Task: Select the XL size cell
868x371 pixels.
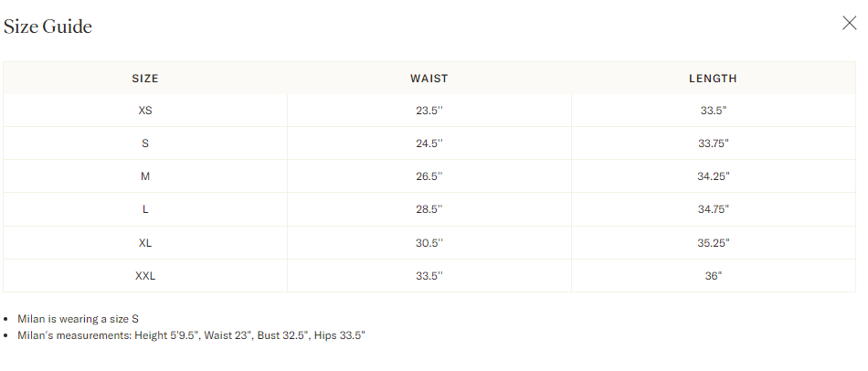Action: pyautogui.click(x=145, y=242)
